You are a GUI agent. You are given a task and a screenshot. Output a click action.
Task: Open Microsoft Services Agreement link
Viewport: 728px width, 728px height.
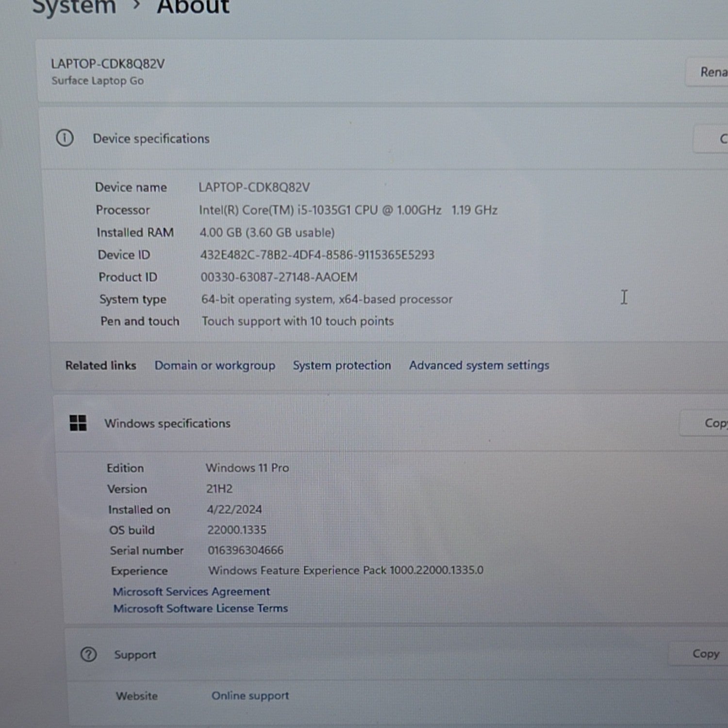(191, 592)
